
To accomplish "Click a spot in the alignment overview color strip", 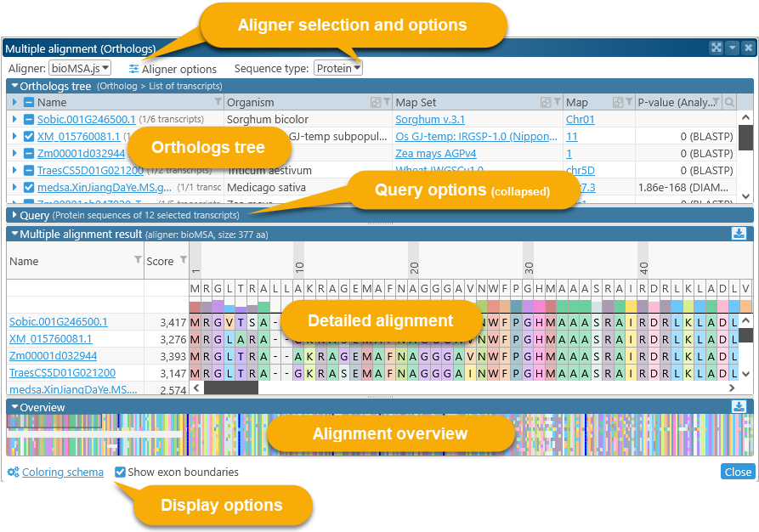I will point(595,433).
